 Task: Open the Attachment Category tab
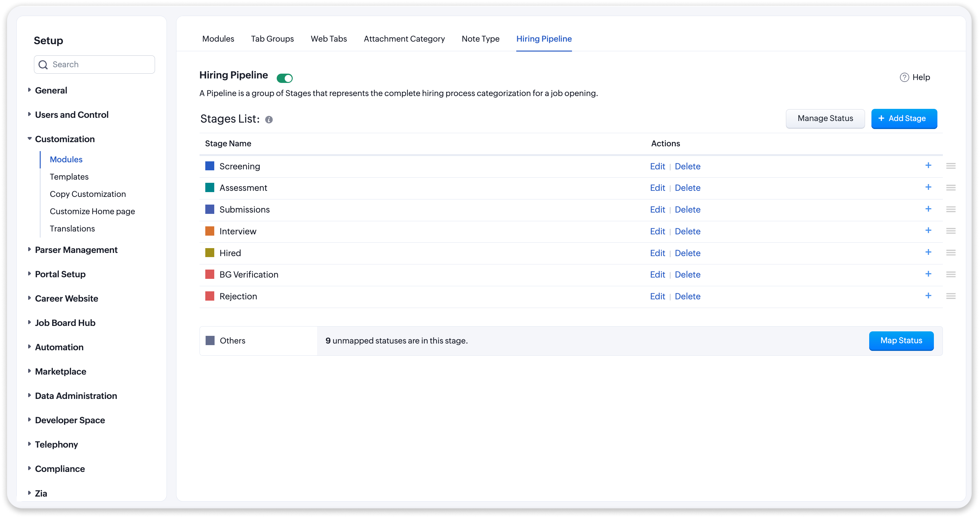pos(404,39)
